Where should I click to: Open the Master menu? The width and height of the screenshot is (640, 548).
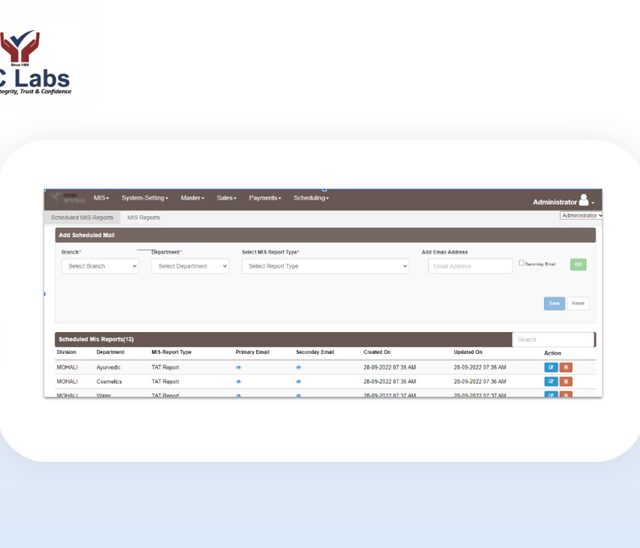(192, 198)
